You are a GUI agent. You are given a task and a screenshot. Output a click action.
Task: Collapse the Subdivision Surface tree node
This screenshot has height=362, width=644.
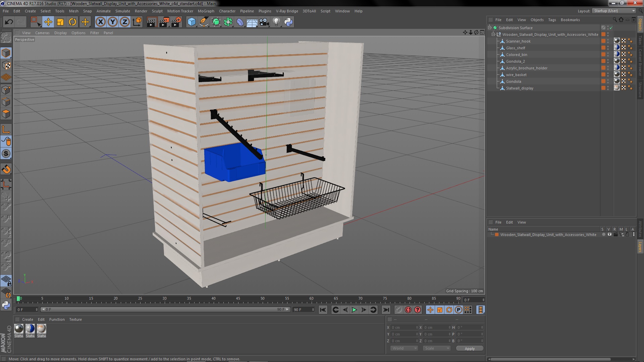click(x=490, y=28)
